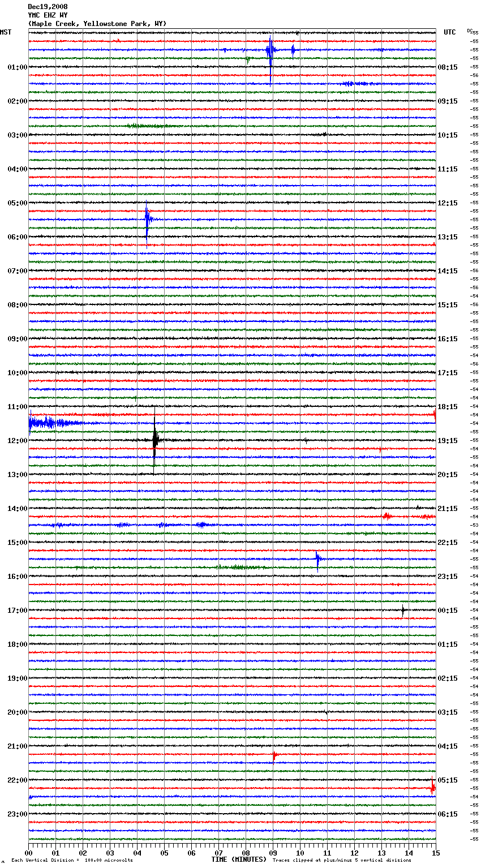Select the 01:00 MST row label
This screenshot has width=481, height=868.
(18, 67)
